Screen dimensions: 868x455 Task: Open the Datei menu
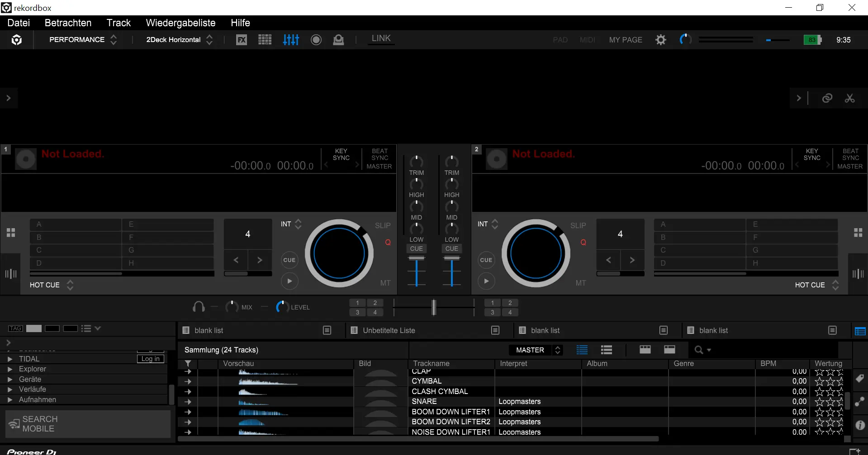click(x=19, y=23)
